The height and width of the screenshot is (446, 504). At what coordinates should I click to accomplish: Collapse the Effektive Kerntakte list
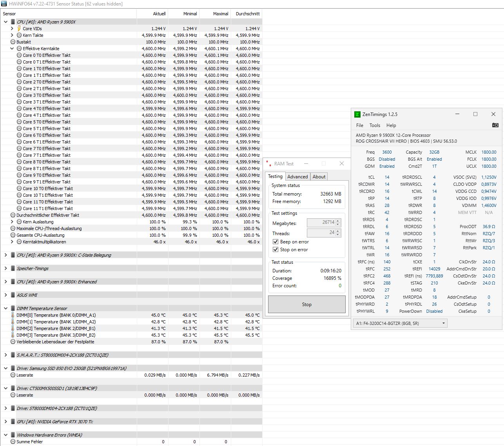click(x=12, y=49)
